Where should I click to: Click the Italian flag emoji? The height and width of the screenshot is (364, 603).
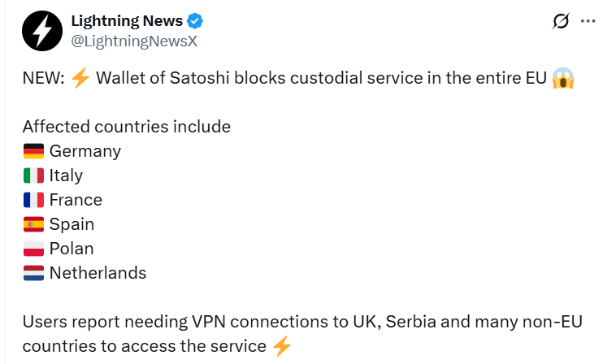[33, 175]
